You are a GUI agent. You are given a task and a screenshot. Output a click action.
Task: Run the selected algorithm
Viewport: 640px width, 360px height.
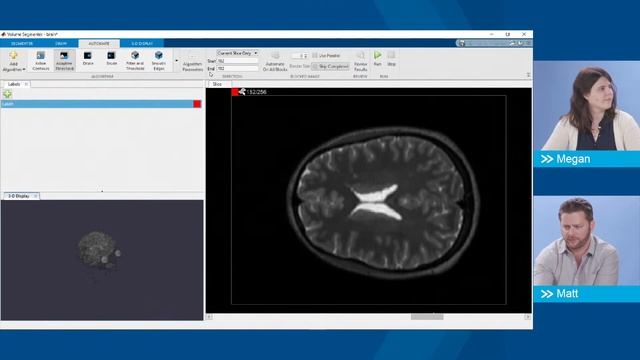click(378, 59)
